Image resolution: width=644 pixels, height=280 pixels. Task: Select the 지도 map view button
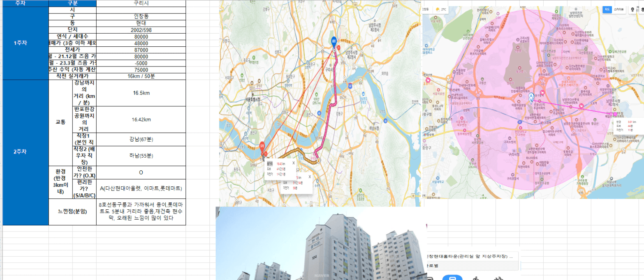tap(607, 9)
